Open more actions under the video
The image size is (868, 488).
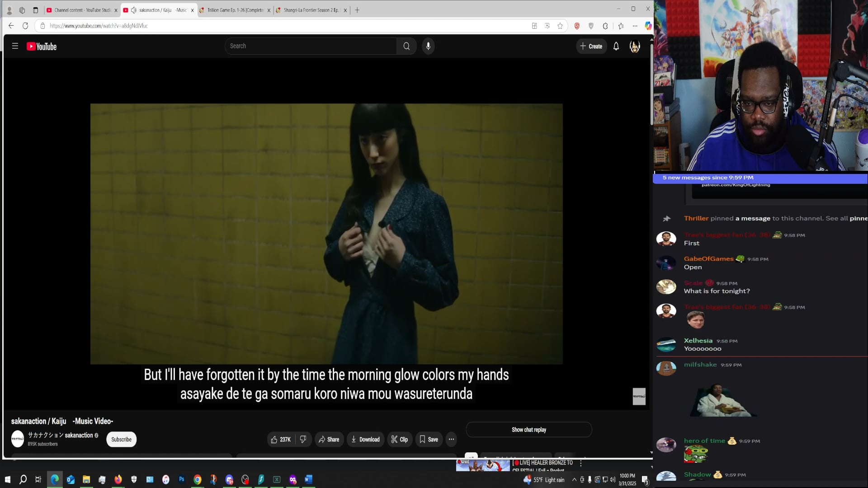point(451,439)
